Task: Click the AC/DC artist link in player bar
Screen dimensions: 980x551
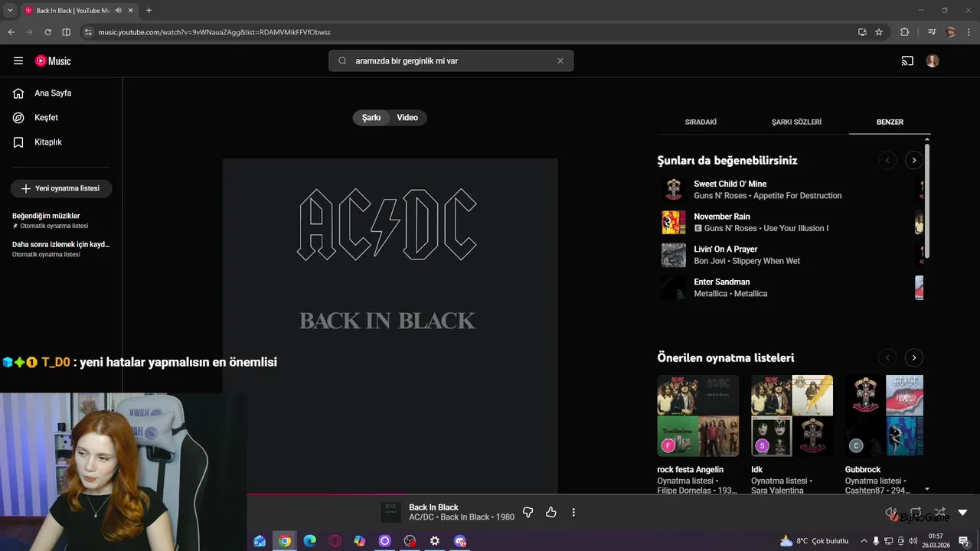Action: coord(421,517)
